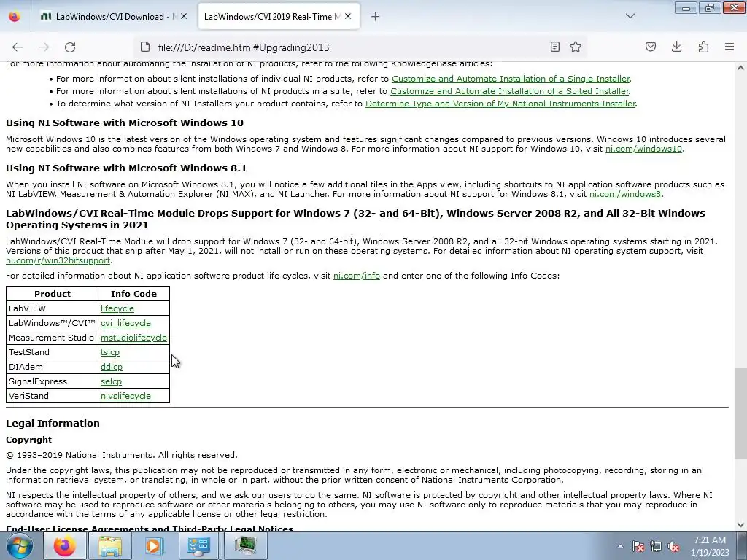Click the scrollbar down arrow
The height and width of the screenshot is (560, 747).
pyautogui.click(x=740, y=525)
